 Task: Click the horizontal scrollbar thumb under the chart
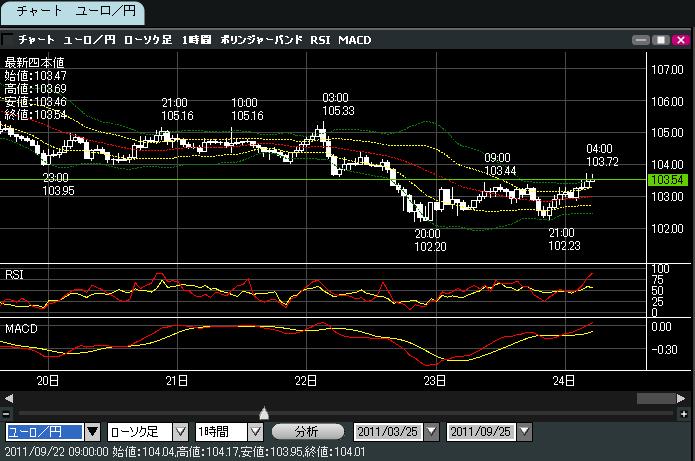coord(654,398)
